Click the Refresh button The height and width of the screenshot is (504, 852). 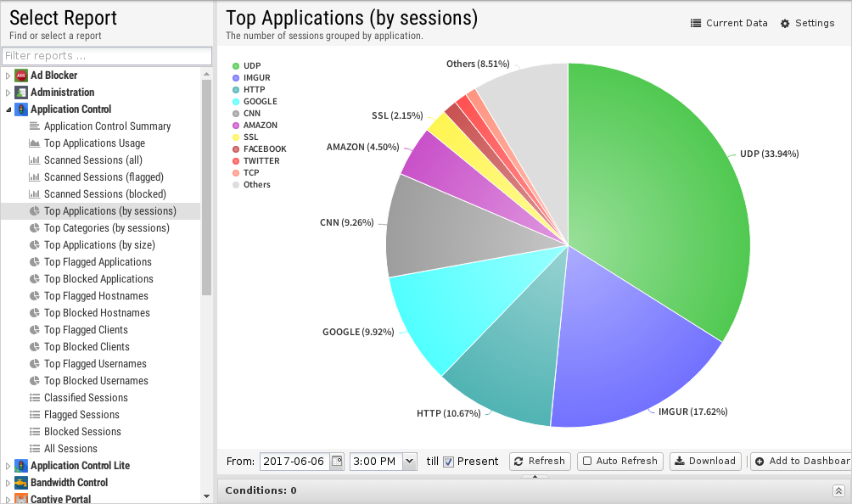pyautogui.click(x=540, y=461)
